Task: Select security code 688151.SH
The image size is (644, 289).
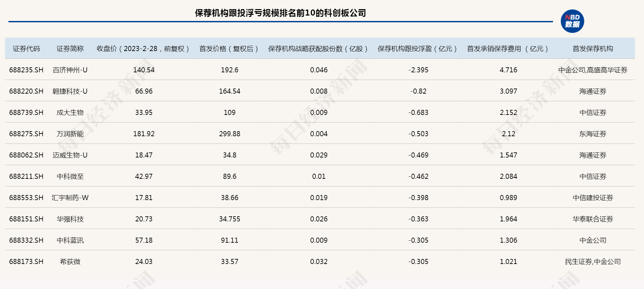Action: point(26,219)
